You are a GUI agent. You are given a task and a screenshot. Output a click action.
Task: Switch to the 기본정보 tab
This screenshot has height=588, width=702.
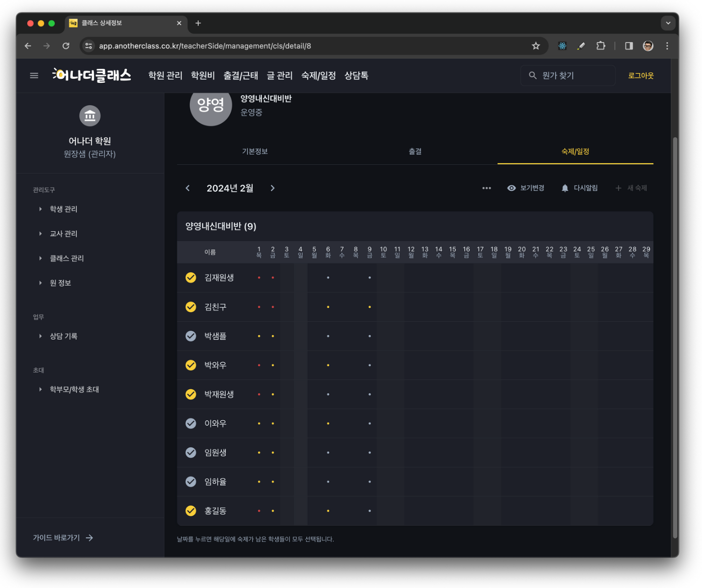(x=255, y=151)
